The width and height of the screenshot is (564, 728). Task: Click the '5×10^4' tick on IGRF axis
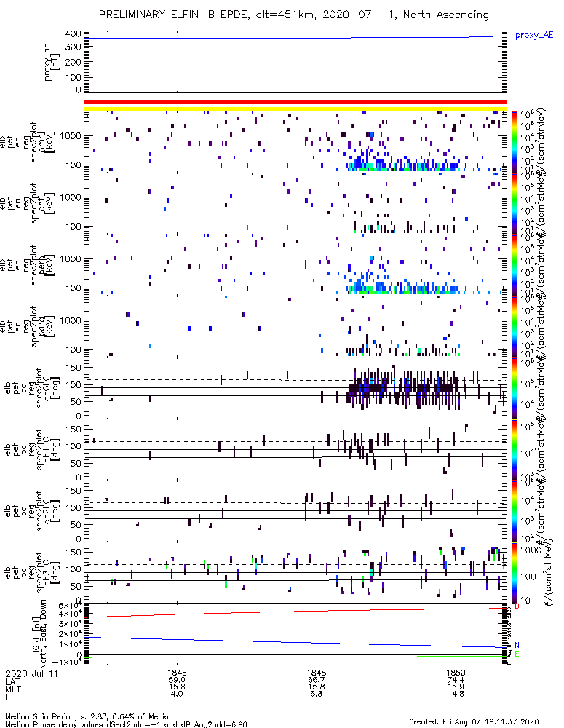pos(70,606)
